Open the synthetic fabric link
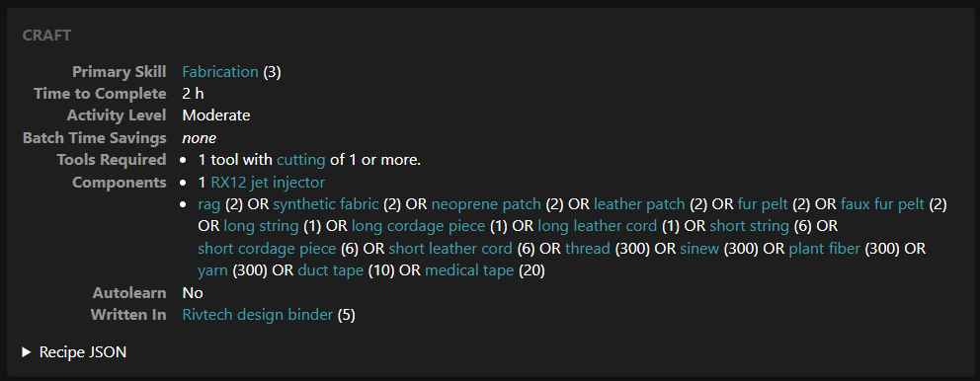Screen dimensions: 980x381 point(326,204)
